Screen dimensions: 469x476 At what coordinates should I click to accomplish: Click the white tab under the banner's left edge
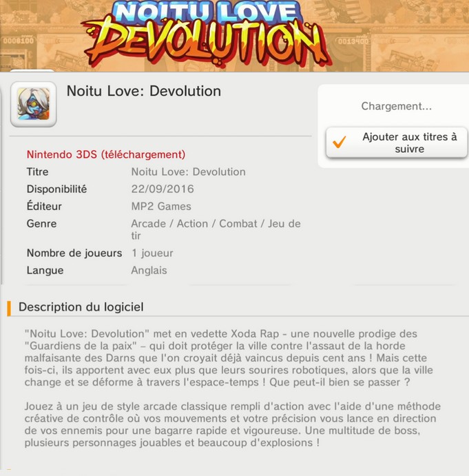[x=32, y=71]
